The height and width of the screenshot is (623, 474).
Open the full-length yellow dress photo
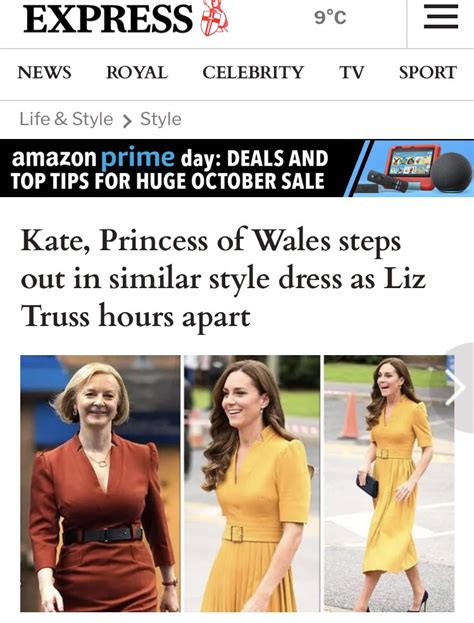tap(389, 483)
